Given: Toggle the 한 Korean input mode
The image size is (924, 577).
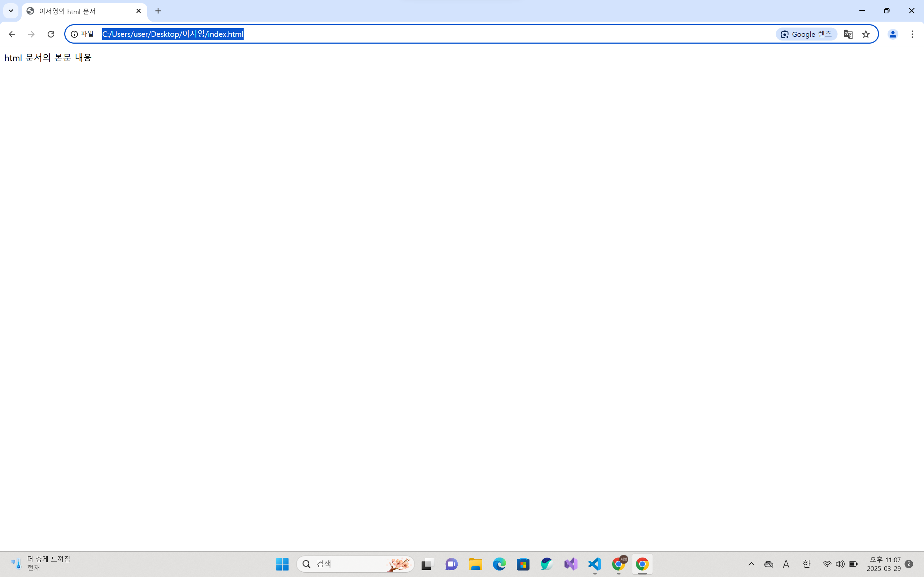Looking at the screenshot, I should pyautogui.click(x=806, y=564).
